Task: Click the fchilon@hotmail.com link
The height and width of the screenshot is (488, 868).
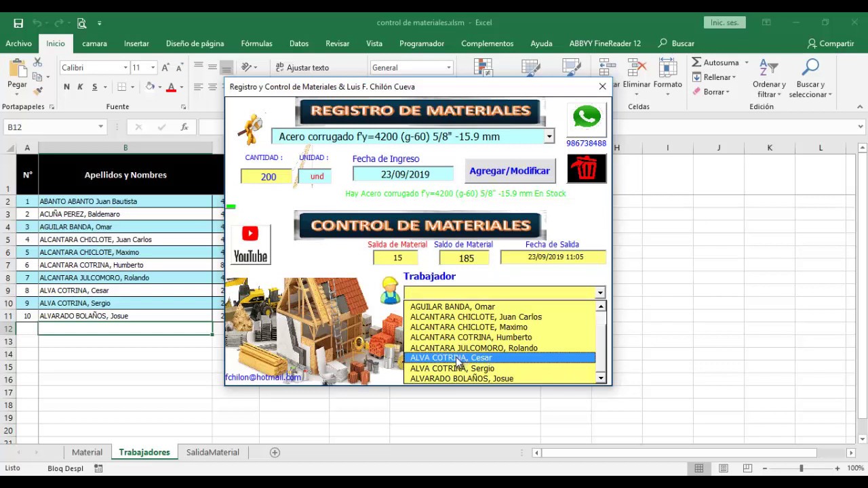Action: pyautogui.click(x=263, y=378)
